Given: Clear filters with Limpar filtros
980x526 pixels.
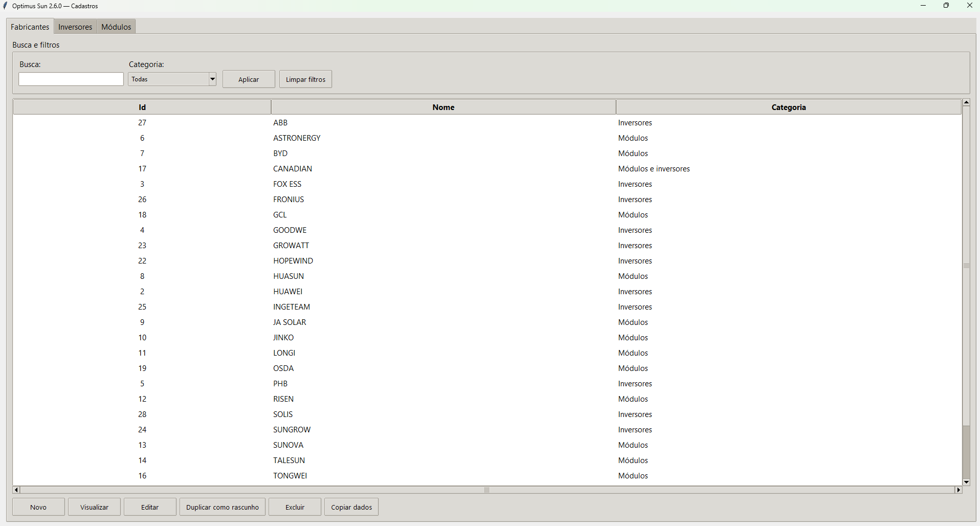Looking at the screenshot, I should tap(306, 79).
